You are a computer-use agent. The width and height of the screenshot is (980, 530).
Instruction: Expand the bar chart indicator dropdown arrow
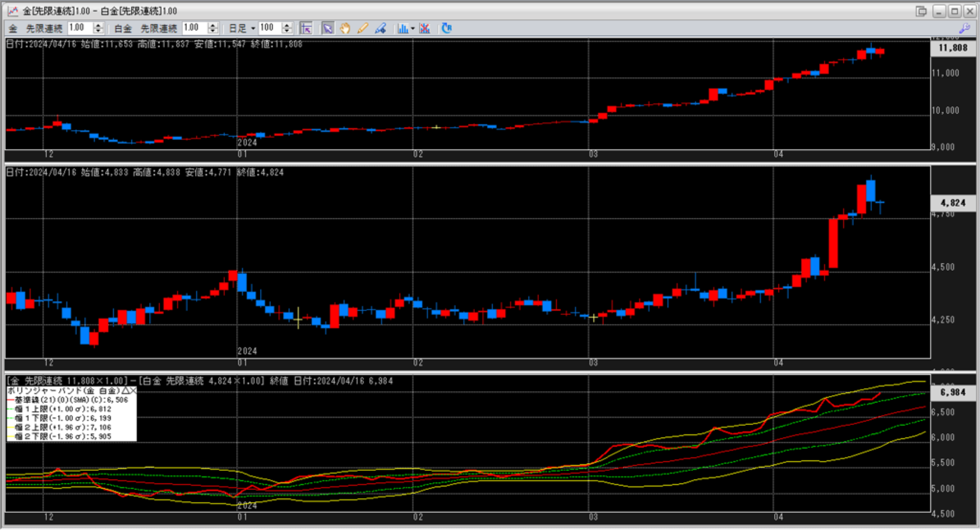(412, 29)
